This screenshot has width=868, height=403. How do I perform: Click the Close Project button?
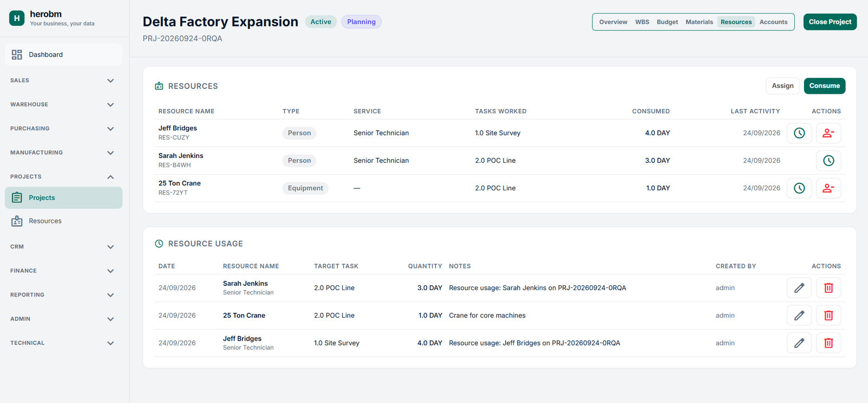[830, 22]
